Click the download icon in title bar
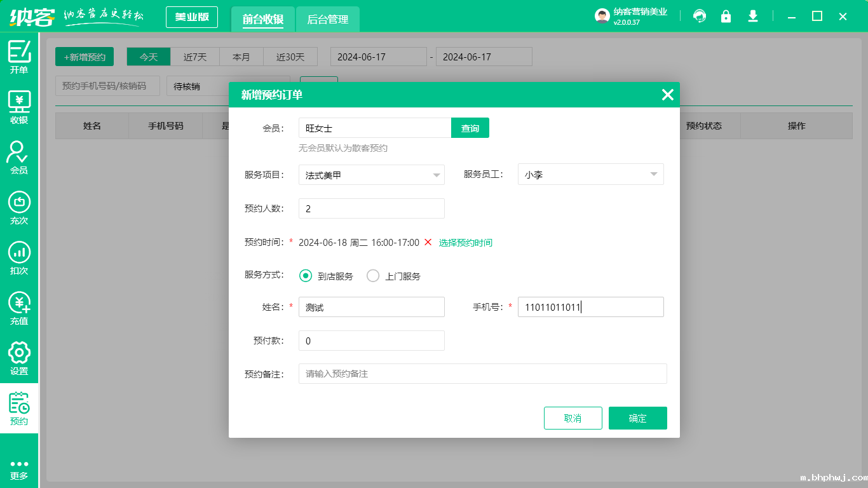868x488 pixels. coord(753,16)
